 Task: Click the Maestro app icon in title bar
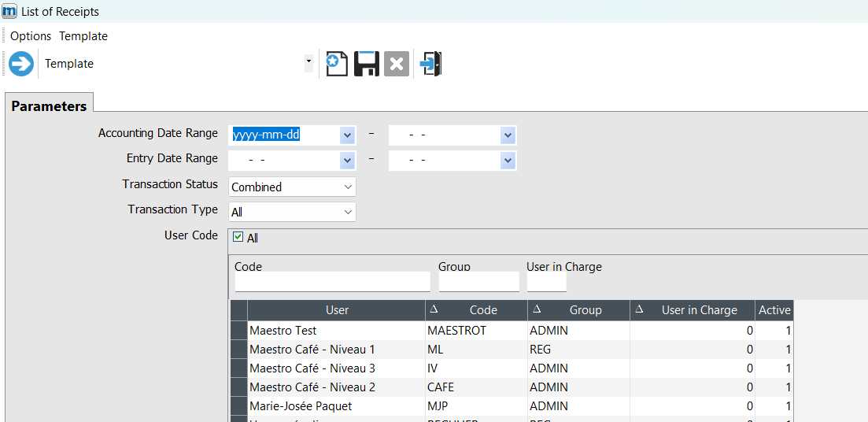pos(9,12)
